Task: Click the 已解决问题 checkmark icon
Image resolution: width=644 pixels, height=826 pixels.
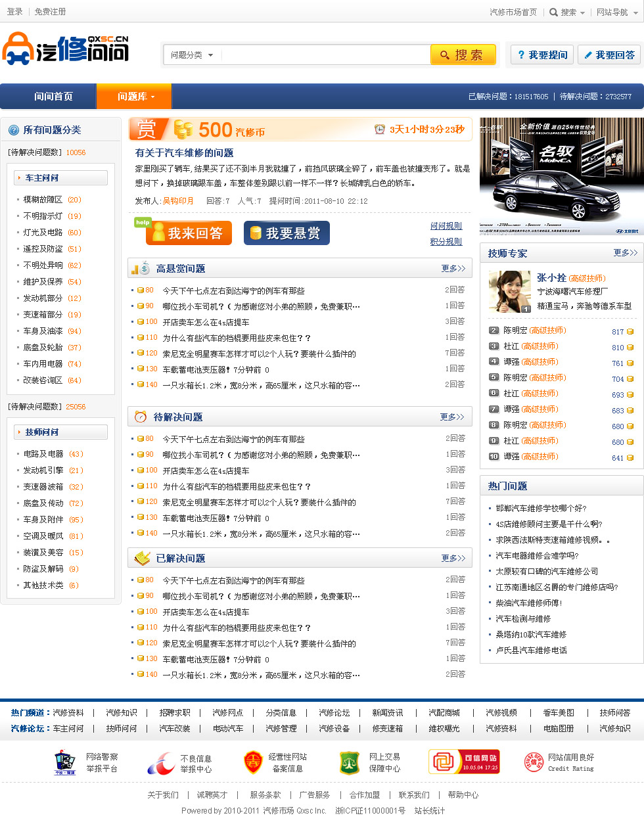Action: click(142, 558)
